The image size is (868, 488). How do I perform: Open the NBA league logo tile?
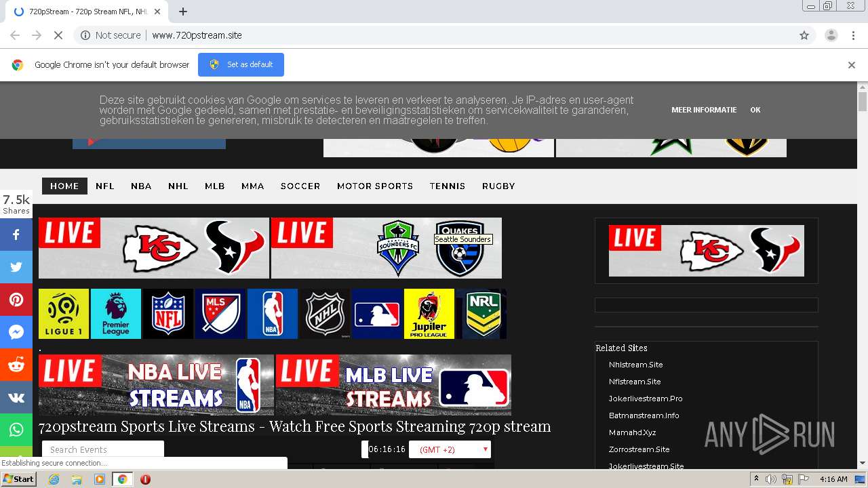273,314
